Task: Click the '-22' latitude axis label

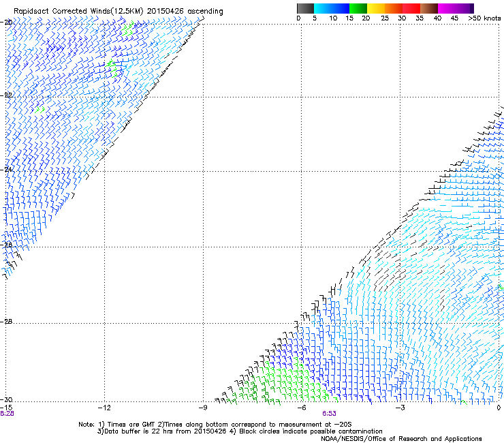Action: click(6, 95)
